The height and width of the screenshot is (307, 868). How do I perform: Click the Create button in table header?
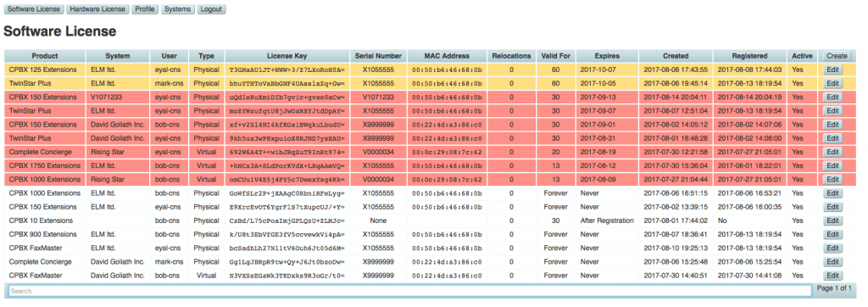tap(837, 56)
